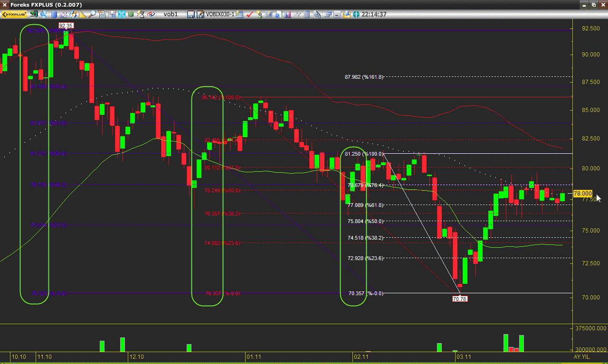The height and width of the screenshot is (364, 608).
Task: Click the white pulse line indicator icon
Action: coord(297,14)
